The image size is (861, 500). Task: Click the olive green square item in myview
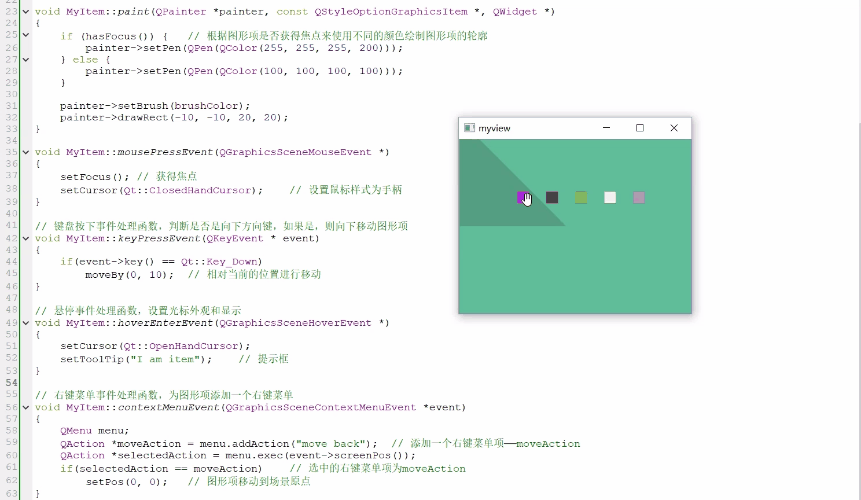pos(581,198)
